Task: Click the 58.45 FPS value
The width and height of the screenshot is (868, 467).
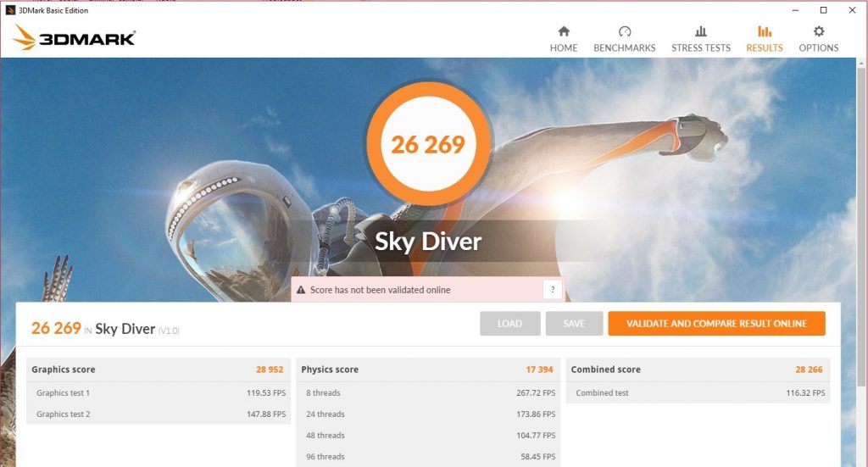Action: click(538, 457)
